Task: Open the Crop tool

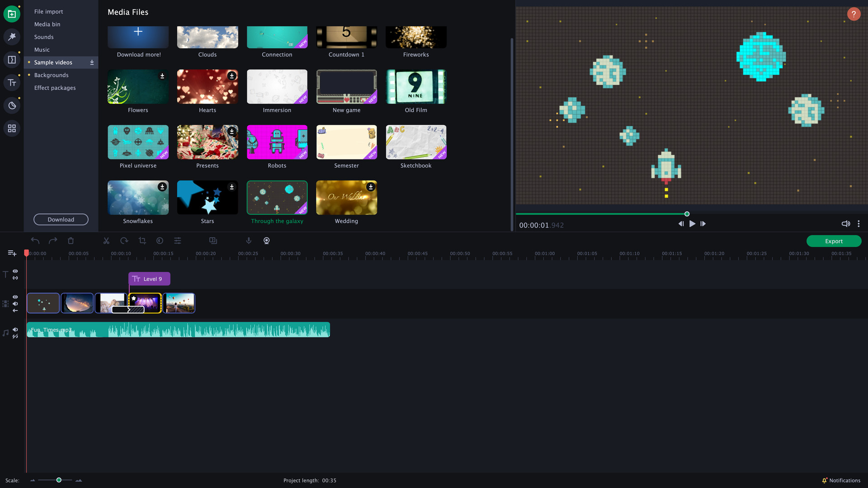Action: pos(142,240)
